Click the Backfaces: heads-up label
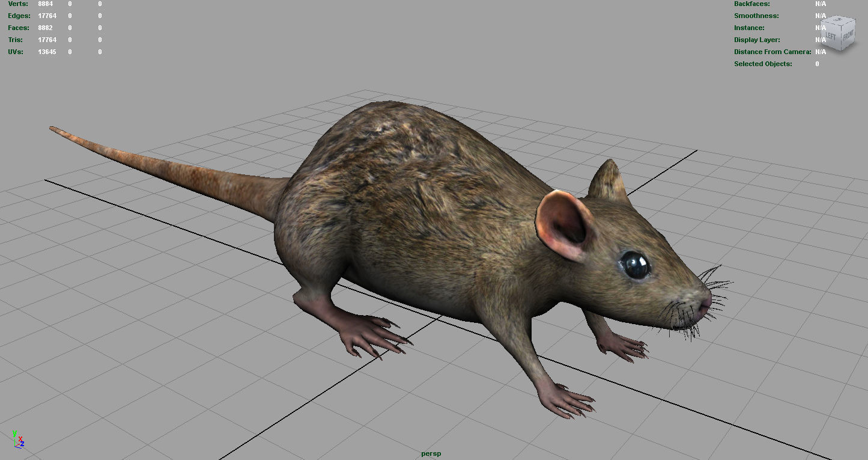This screenshot has height=460, width=868. (x=752, y=4)
